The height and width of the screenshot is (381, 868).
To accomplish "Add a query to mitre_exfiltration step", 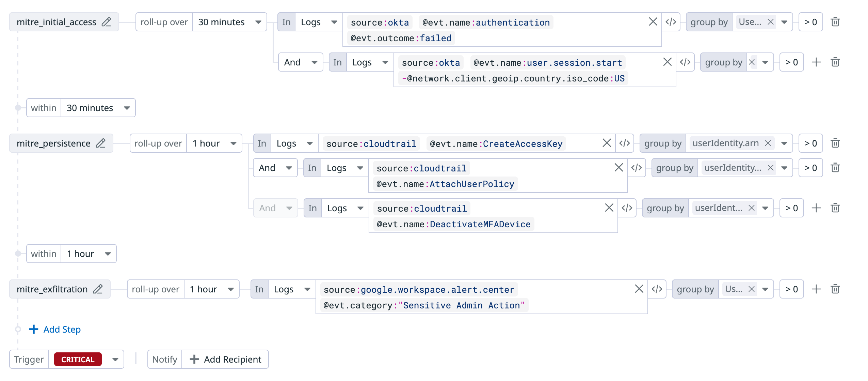I will pos(816,289).
